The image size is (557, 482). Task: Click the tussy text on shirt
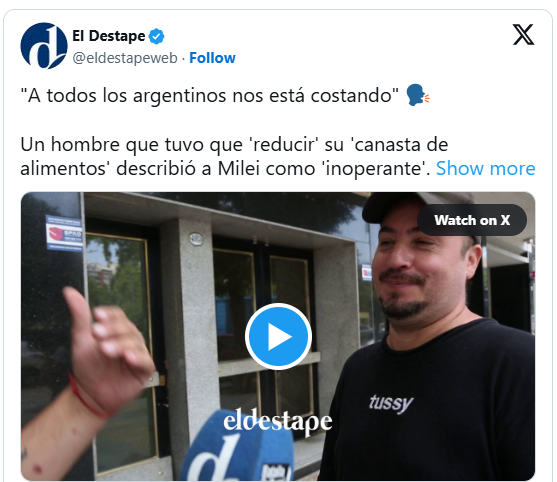(x=391, y=404)
